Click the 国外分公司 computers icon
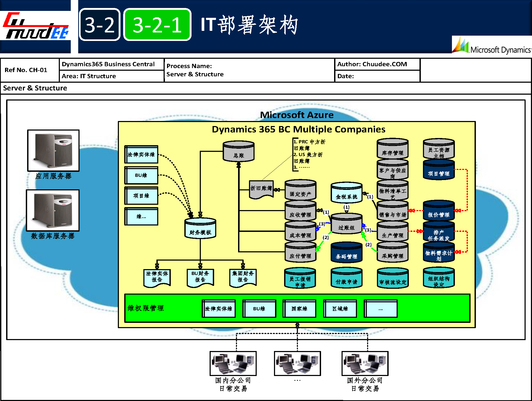This screenshot has width=532, height=401. (x=365, y=363)
